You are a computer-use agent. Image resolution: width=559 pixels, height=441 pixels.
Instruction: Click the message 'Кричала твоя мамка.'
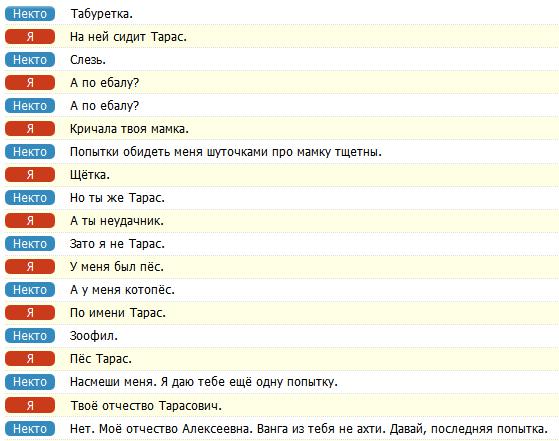[129, 129]
